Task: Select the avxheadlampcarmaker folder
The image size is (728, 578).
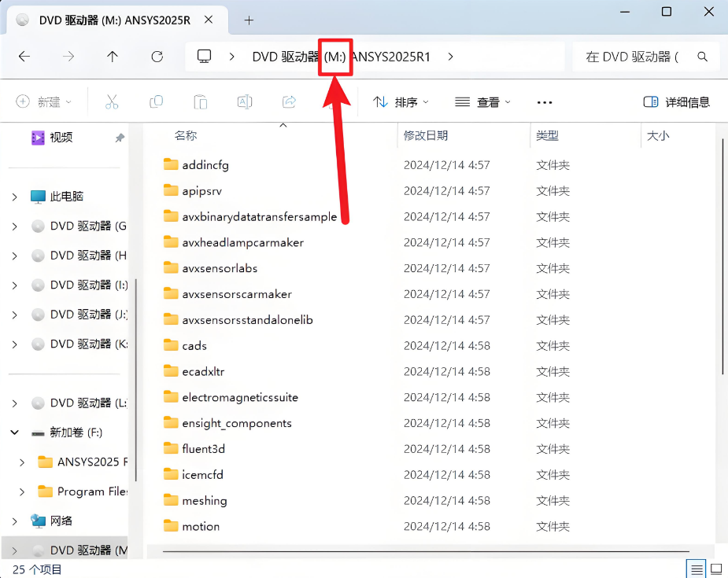Action: coord(234,243)
